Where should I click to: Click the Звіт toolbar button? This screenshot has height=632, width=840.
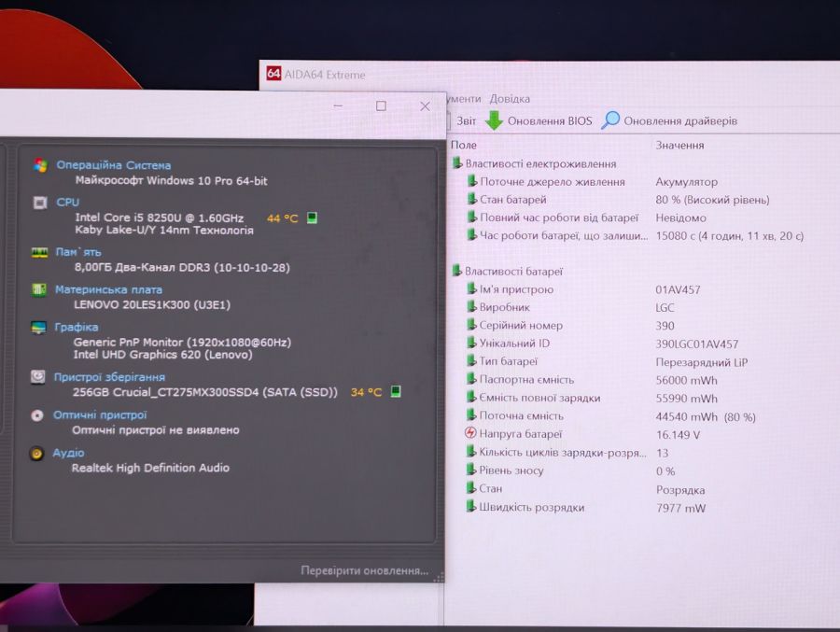click(x=466, y=121)
